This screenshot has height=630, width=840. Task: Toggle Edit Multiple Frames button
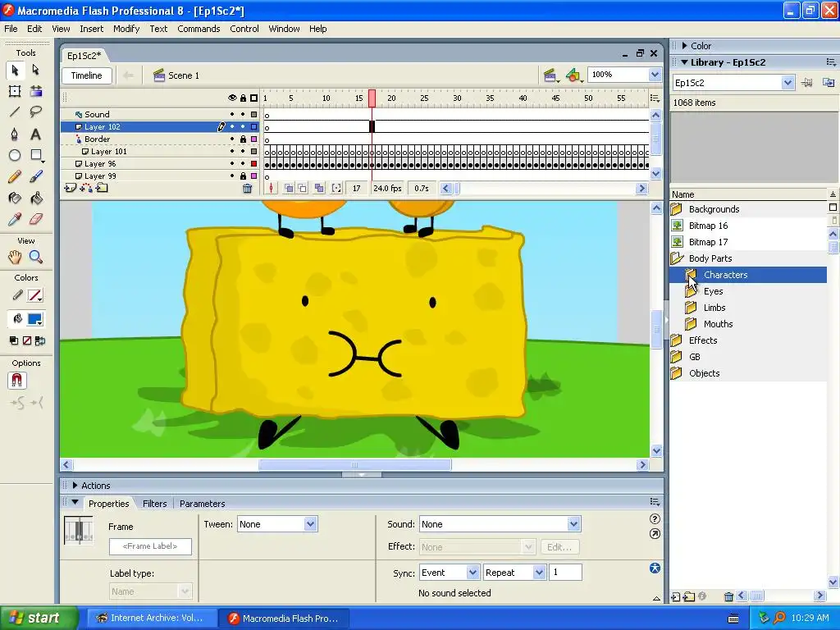tap(319, 188)
